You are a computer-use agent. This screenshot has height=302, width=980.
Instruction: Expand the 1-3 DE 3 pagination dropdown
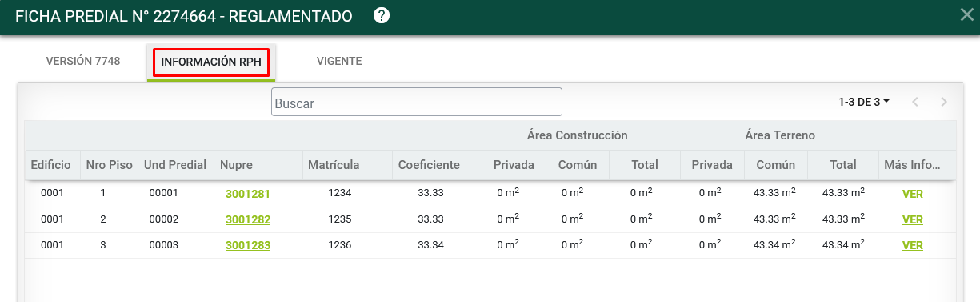tap(864, 102)
